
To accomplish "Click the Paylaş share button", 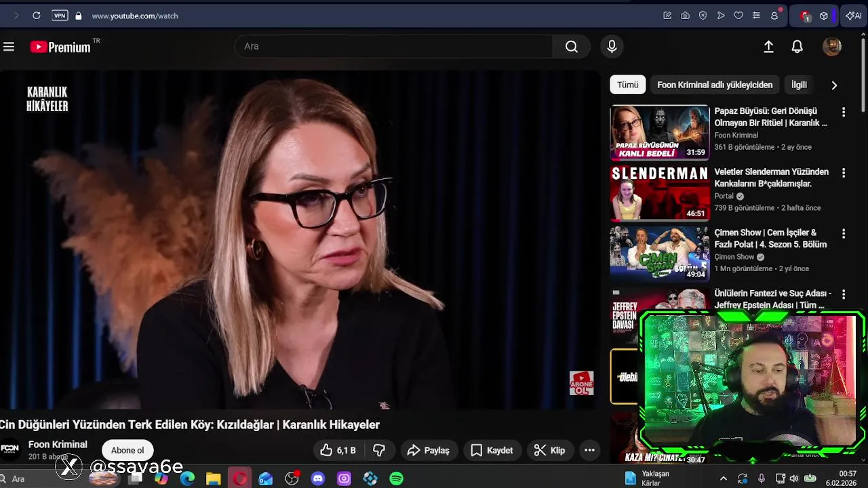I will click(x=429, y=450).
